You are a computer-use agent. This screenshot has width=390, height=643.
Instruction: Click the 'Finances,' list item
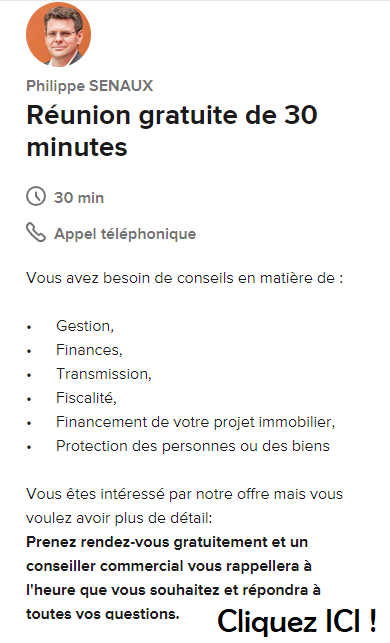(x=89, y=350)
